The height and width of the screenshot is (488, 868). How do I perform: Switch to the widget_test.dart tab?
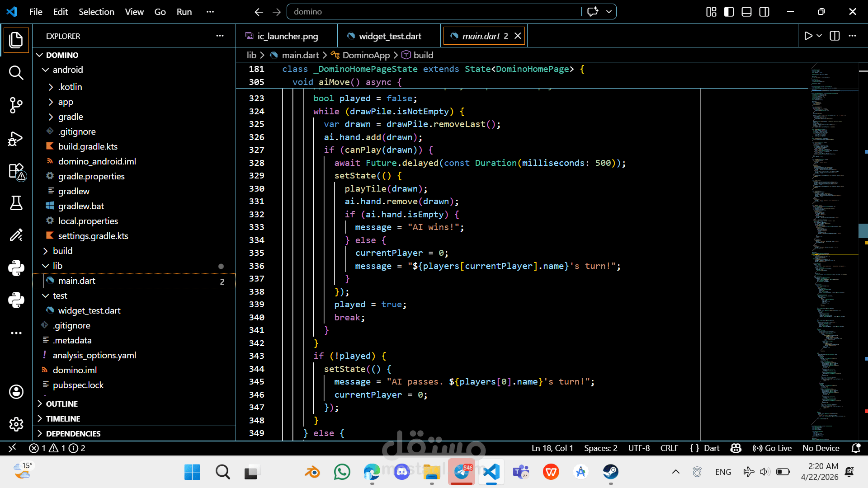coord(390,36)
